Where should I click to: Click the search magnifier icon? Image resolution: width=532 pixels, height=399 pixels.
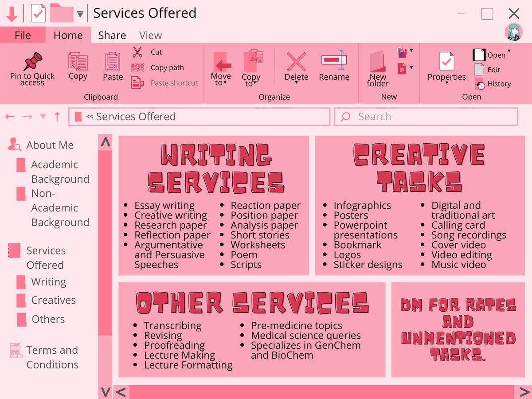(346, 117)
